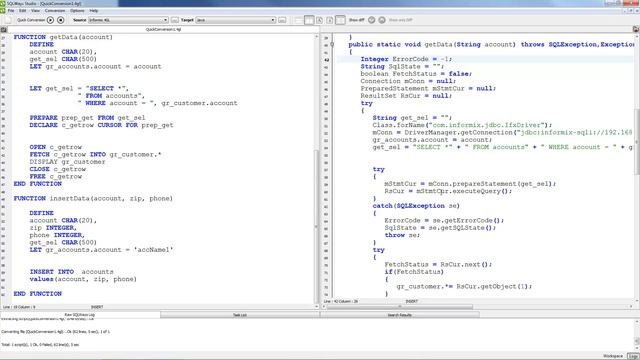Open the File menu
Image resolution: width=640 pixels, height=360 pixels.
tap(11, 11)
